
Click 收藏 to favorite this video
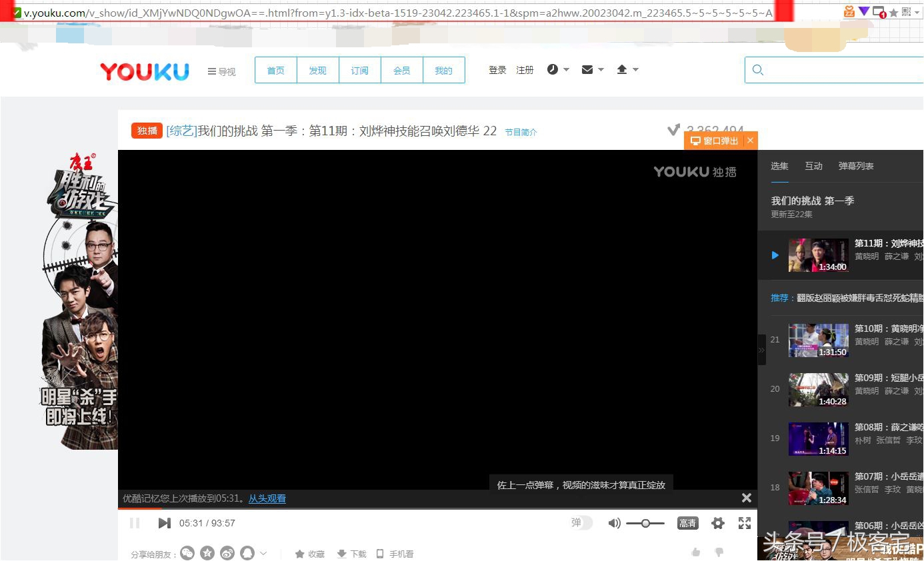coord(309,554)
